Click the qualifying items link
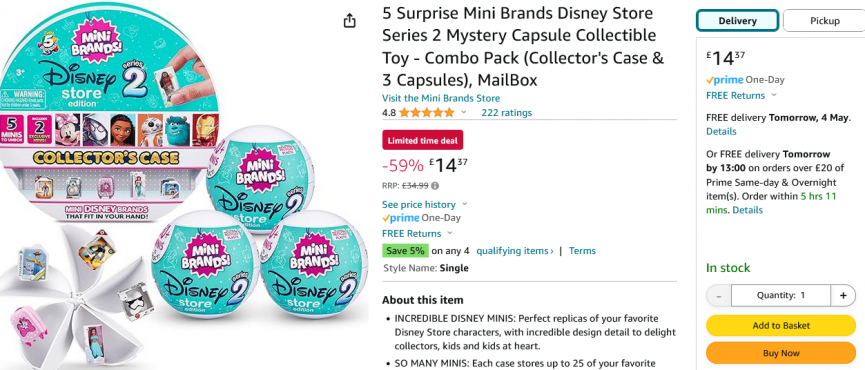865x370 pixels. click(515, 250)
